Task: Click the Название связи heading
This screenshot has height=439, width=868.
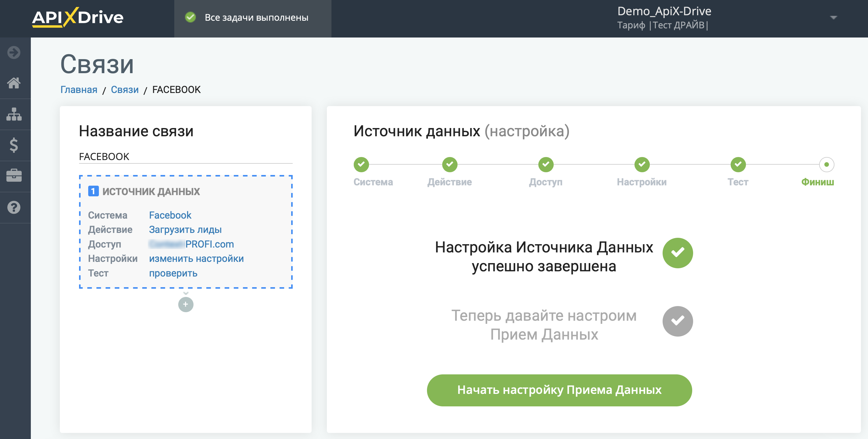Action: (136, 131)
